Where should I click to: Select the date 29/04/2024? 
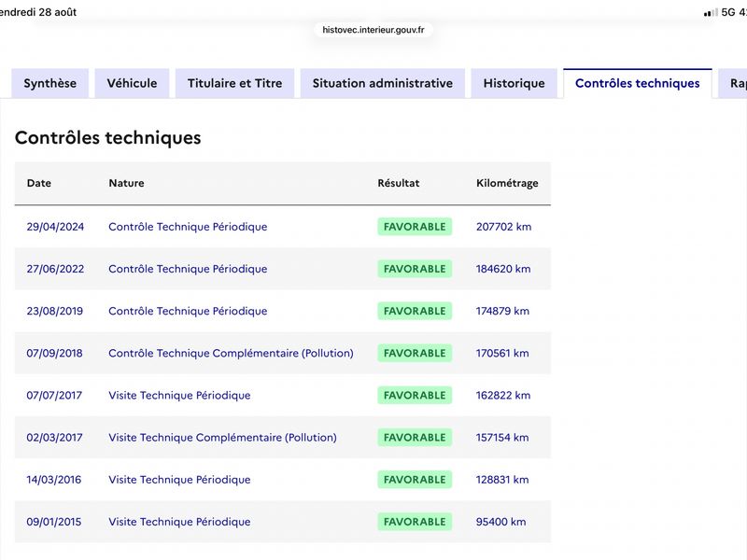(55, 227)
